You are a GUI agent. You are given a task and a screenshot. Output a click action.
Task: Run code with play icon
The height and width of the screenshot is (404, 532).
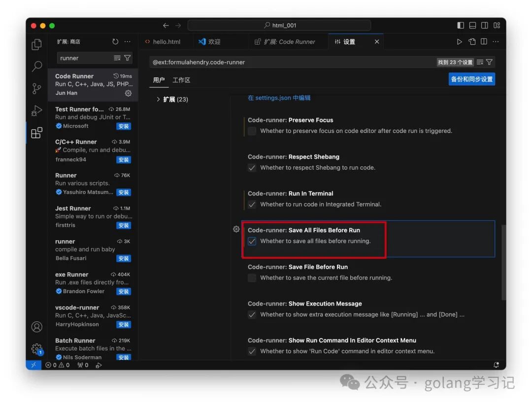pos(460,42)
